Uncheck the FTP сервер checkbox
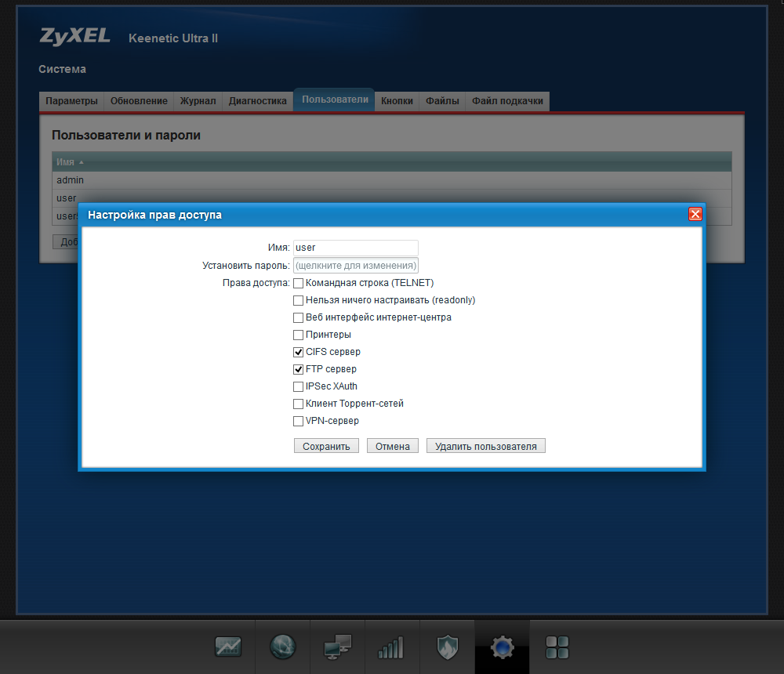784x674 pixels. [298, 369]
